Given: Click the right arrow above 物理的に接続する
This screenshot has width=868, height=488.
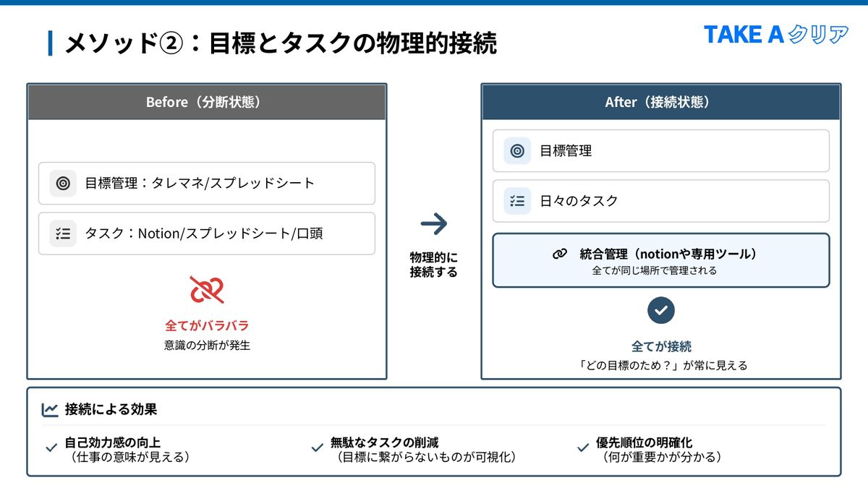Looking at the screenshot, I should coord(434,224).
